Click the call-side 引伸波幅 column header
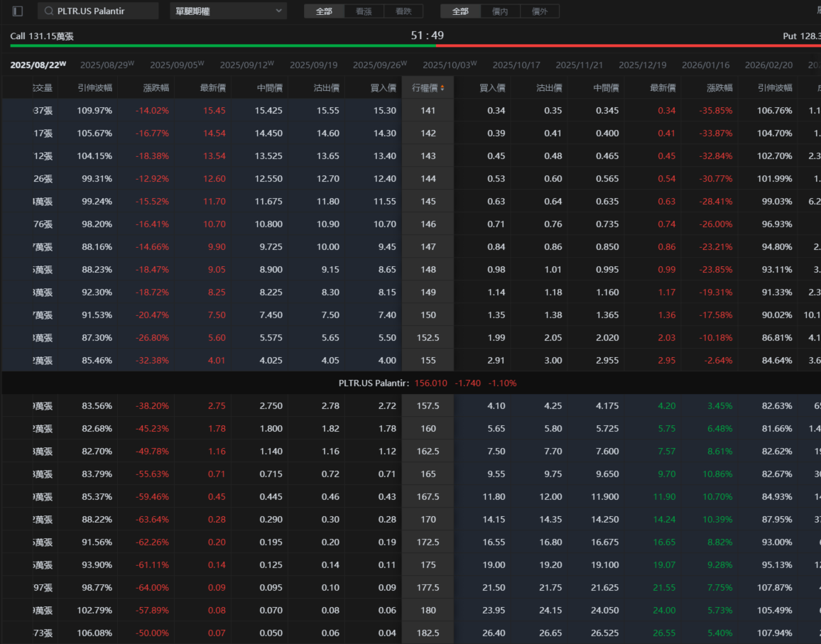The image size is (821, 644). pos(95,88)
